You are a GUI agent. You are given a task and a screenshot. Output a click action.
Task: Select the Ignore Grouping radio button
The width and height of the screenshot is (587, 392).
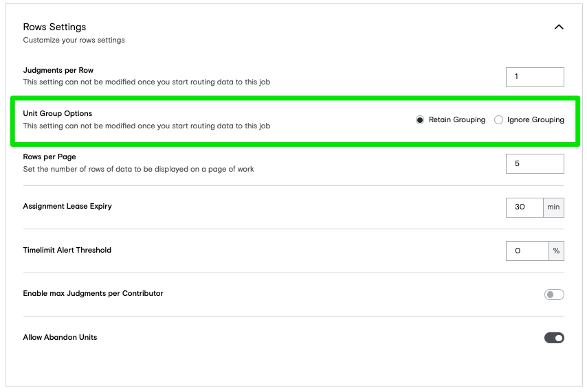[x=498, y=120]
